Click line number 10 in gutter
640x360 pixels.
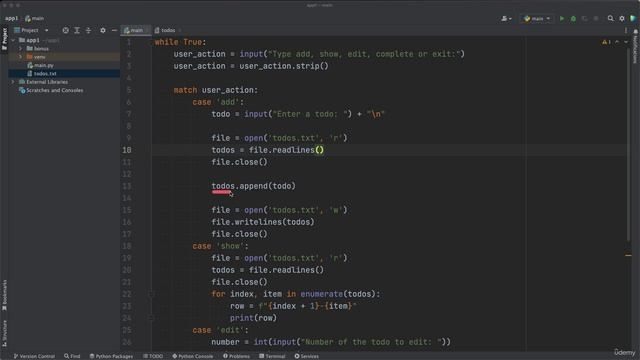point(127,150)
